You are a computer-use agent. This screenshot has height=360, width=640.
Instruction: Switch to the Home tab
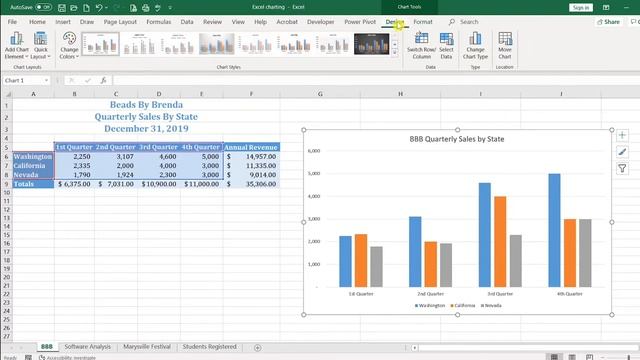coord(37,22)
